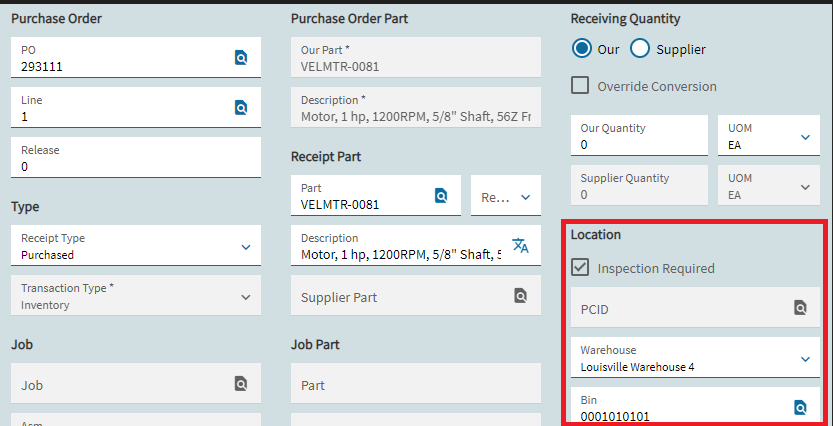Expand the dropdown next to Receipt Part
833x426 pixels.
coord(525,197)
